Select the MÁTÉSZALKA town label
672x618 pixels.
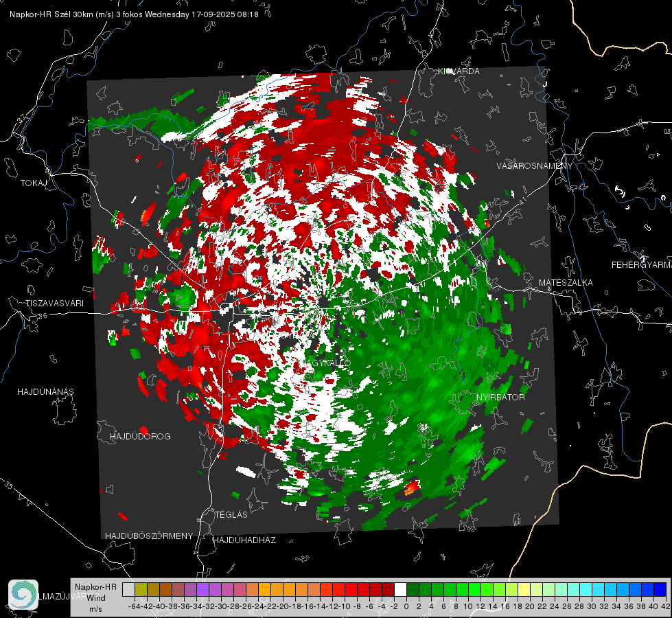(x=566, y=283)
